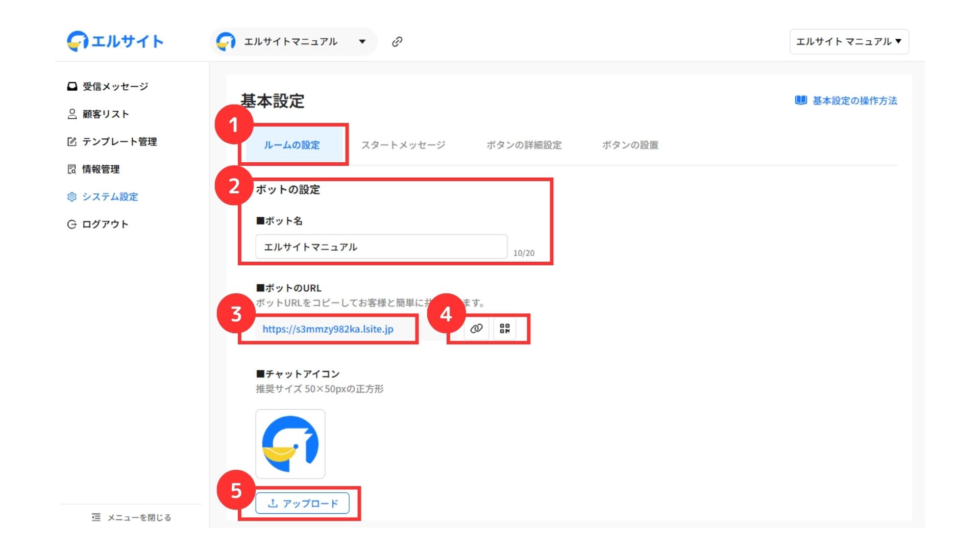Click the chat icon preview thumbnail
The height and width of the screenshot is (551, 980).
(x=290, y=444)
